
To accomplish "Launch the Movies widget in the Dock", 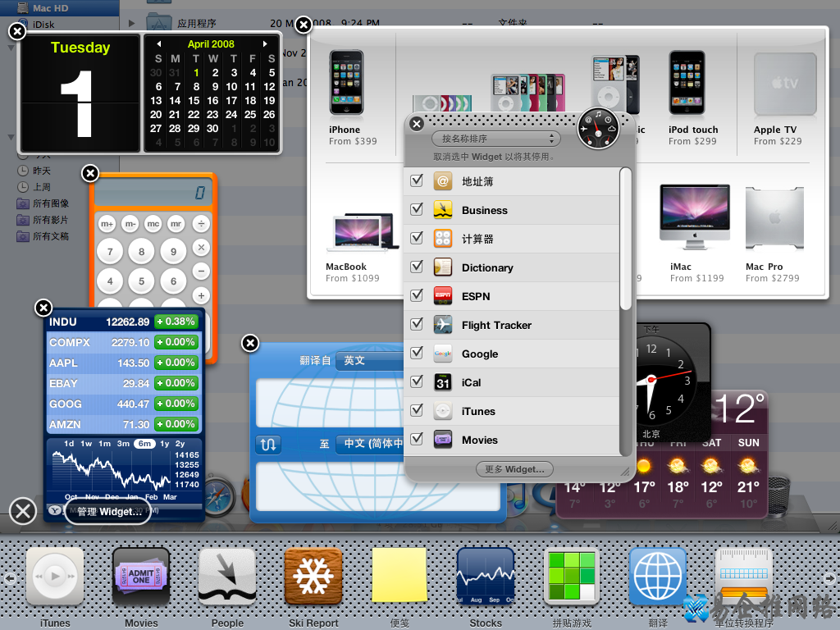I will tap(140, 577).
